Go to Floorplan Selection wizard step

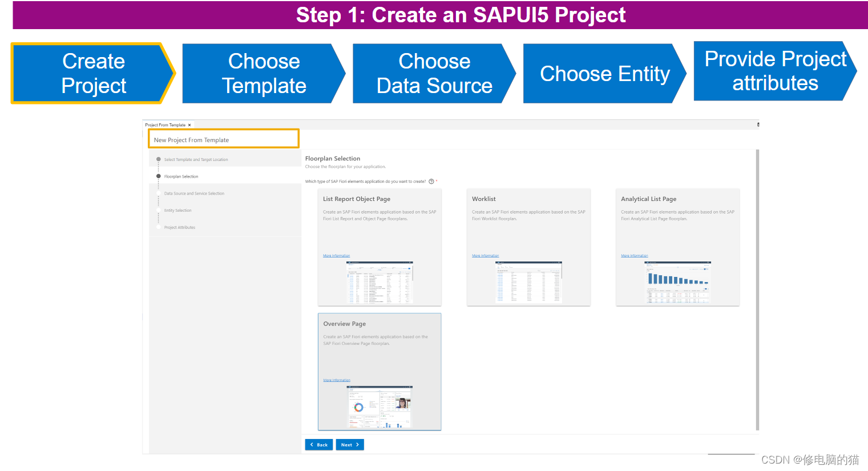[181, 176]
